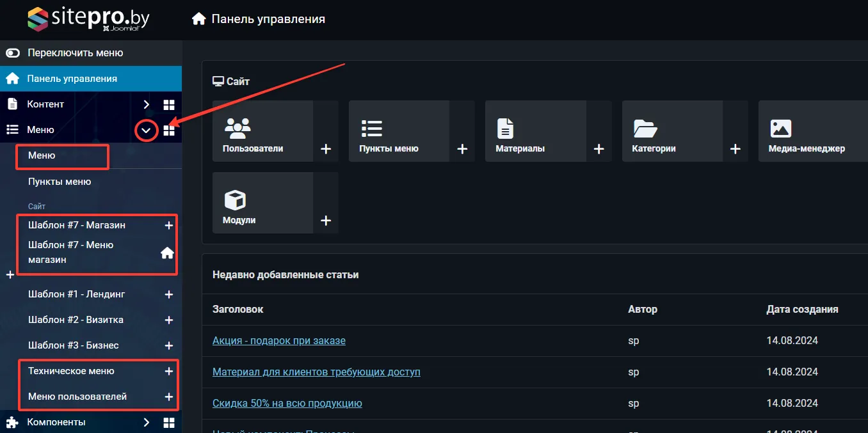This screenshot has height=433, width=868.
Task: Open Пункты меню submenu item
Action: (60, 182)
